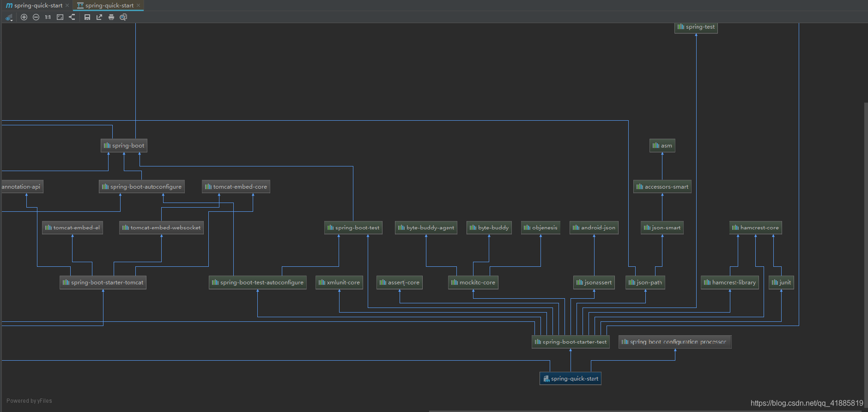Print the dependency diagram
This screenshot has height=412, width=868.
click(x=111, y=17)
